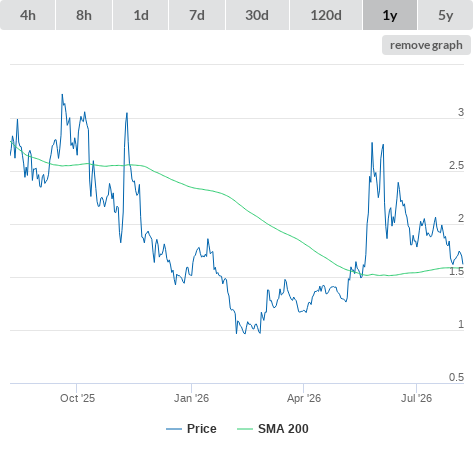Click the Jan '26 axis label
This screenshot has height=455, width=474.
point(191,398)
